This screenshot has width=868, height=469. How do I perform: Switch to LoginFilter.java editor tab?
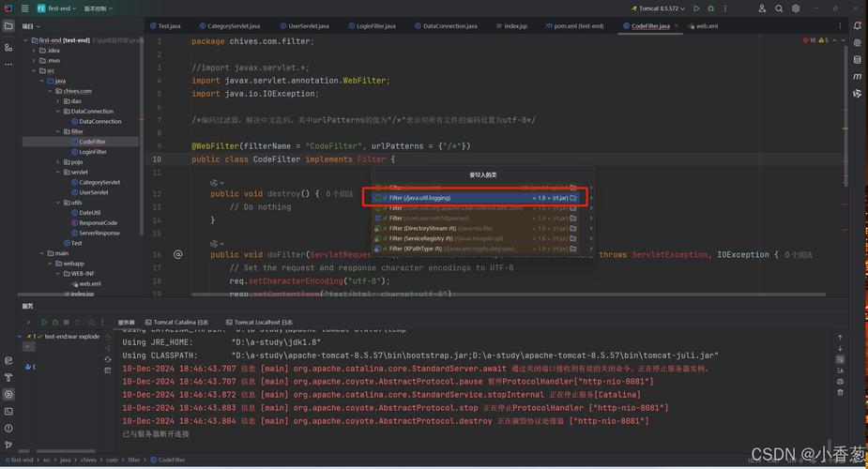click(x=375, y=26)
